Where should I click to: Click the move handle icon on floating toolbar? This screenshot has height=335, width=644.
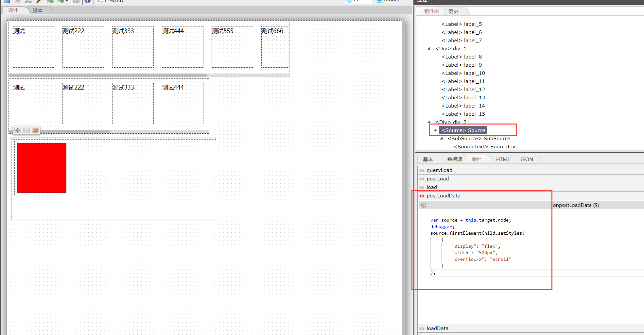click(18, 130)
